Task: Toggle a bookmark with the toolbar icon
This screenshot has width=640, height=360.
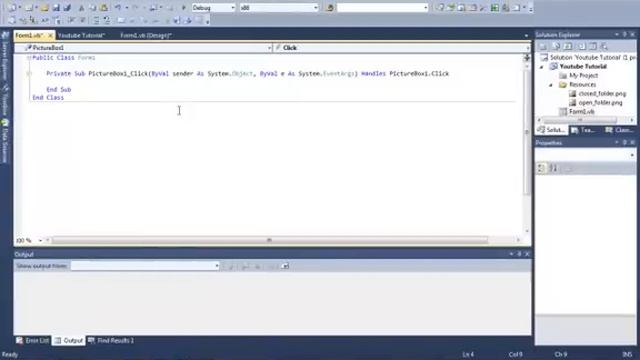Action: (x=121, y=20)
